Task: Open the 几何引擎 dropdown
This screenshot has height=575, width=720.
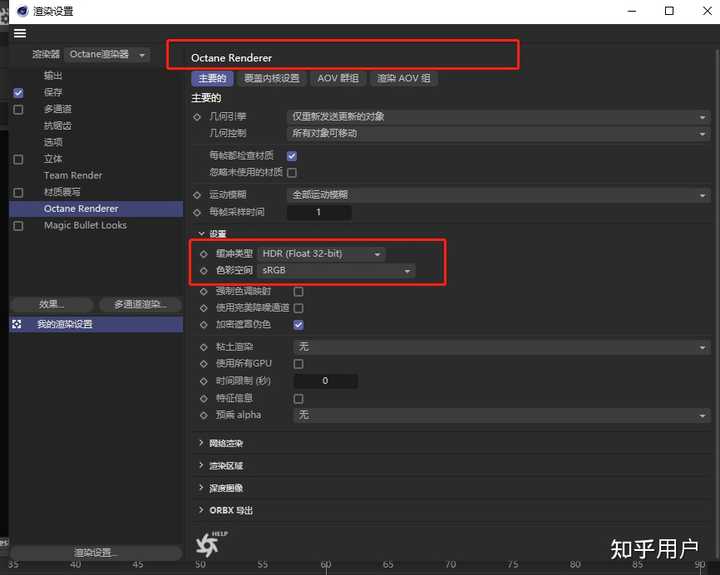Action: pyautogui.click(x=499, y=117)
